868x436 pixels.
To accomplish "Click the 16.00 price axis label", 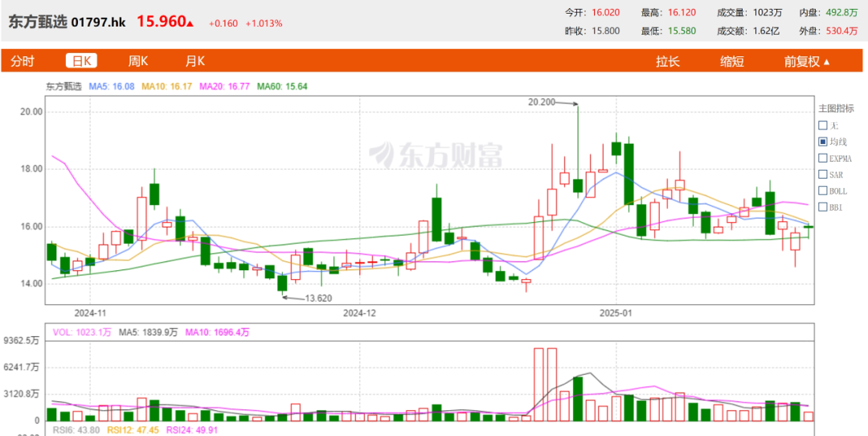I will point(31,227).
